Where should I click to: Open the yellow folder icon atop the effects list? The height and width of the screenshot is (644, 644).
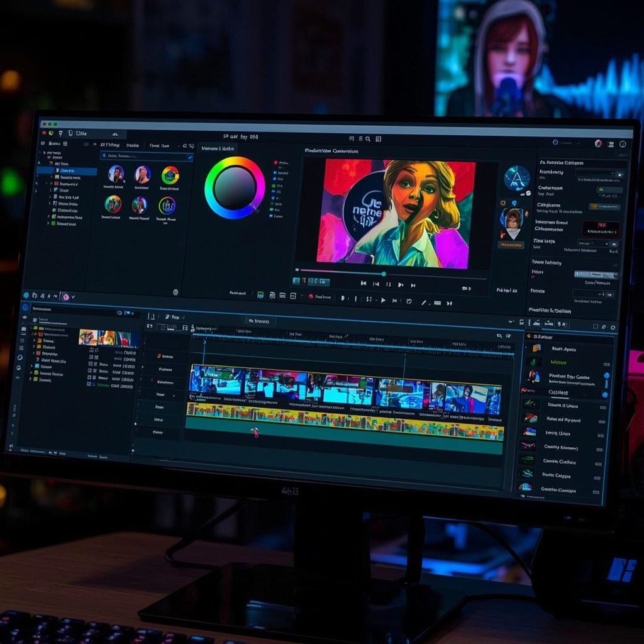point(536,348)
